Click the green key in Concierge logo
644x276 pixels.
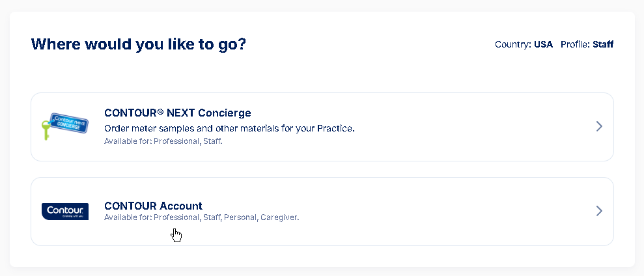[x=46, y=130]
